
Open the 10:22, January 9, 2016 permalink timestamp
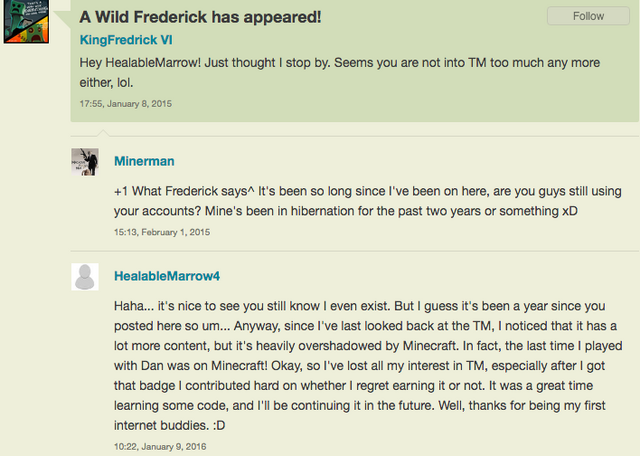160,447
